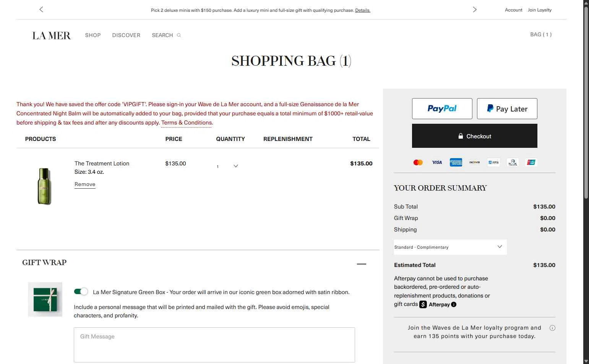Click the Visa card icon

click(x=437, y=162)
